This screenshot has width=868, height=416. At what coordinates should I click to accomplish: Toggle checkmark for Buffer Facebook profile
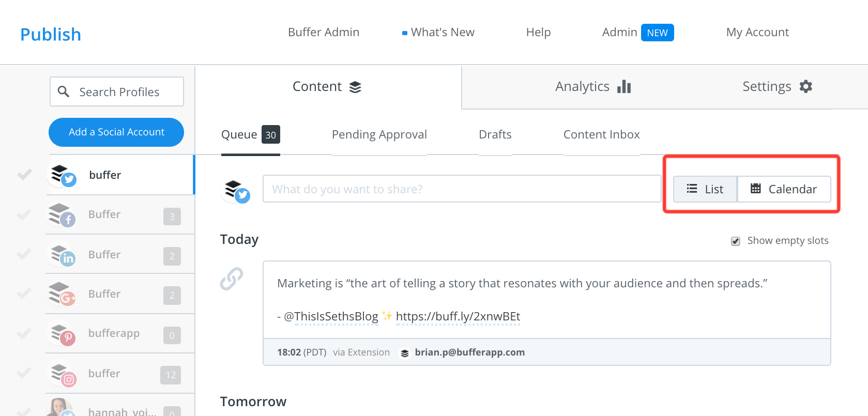[24, 214]
